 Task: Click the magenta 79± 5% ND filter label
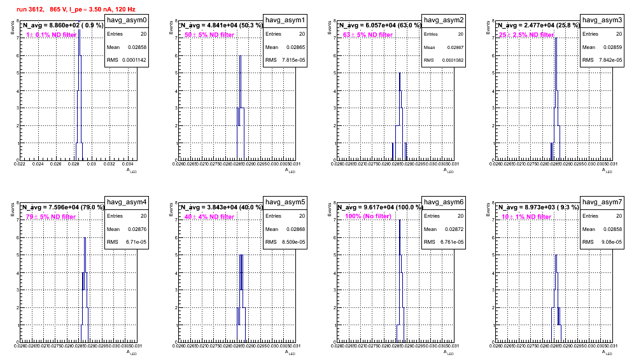[51, 217]
